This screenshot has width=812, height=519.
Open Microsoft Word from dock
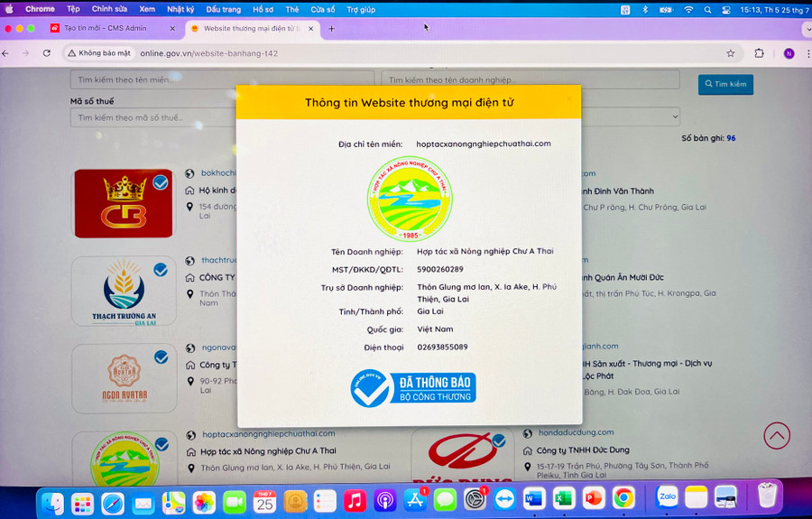534,499
